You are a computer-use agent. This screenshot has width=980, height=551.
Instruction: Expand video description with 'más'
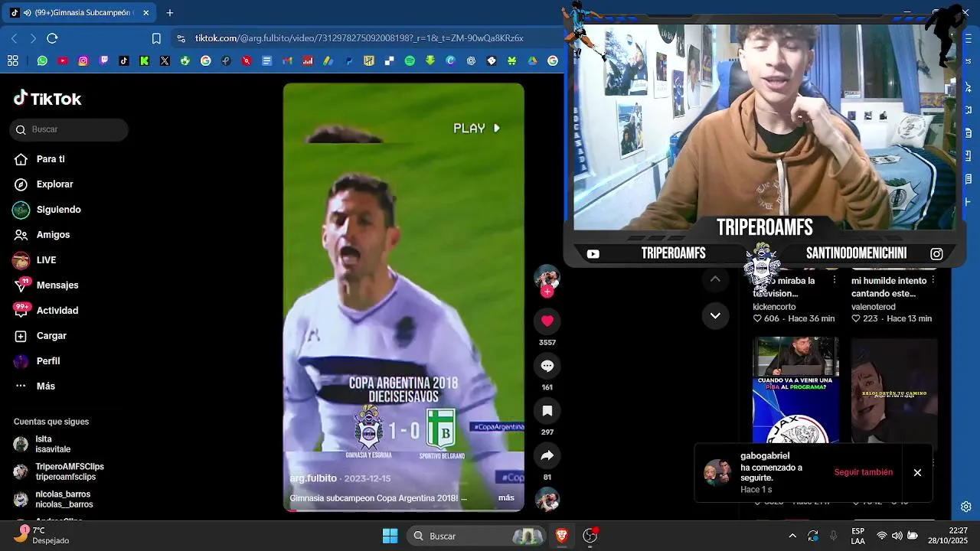pyautogui.click(x=506, y=497)
